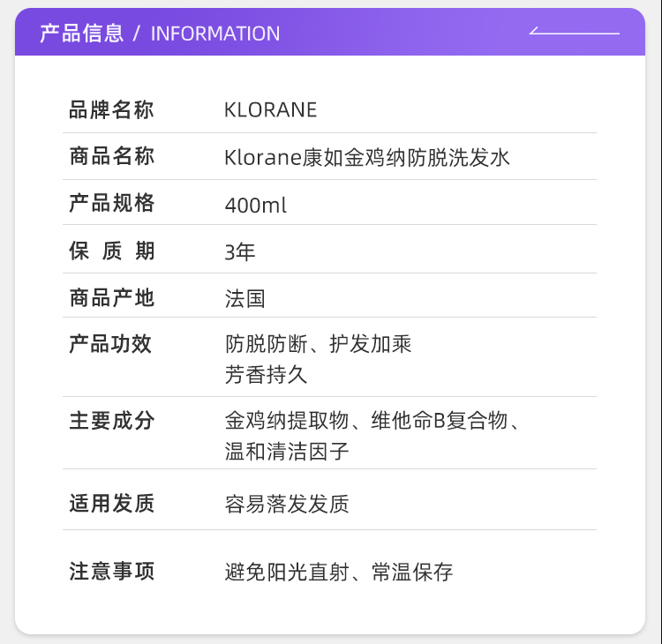Click the 3年 shelf life value
The image size is (662, 644).
coord(240,252)
